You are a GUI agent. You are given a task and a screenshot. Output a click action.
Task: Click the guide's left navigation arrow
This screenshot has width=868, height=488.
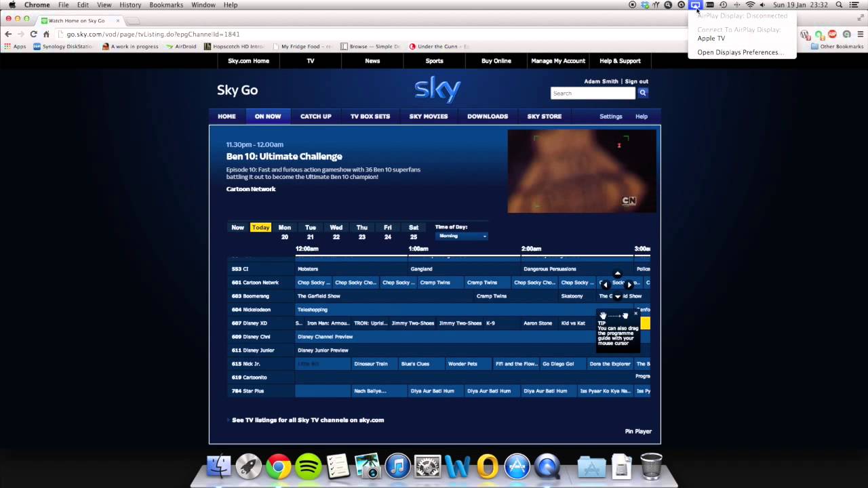(x=606, y=285)
